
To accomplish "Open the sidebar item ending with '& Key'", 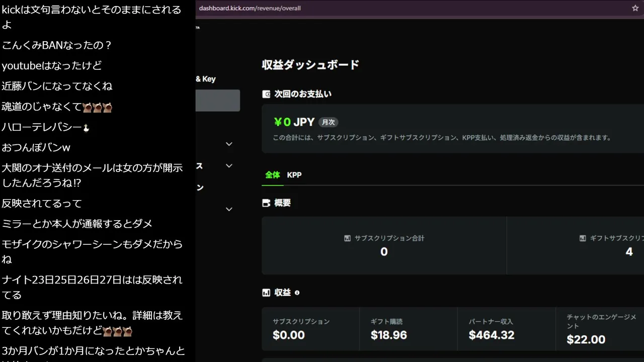I will pos(206,79).
